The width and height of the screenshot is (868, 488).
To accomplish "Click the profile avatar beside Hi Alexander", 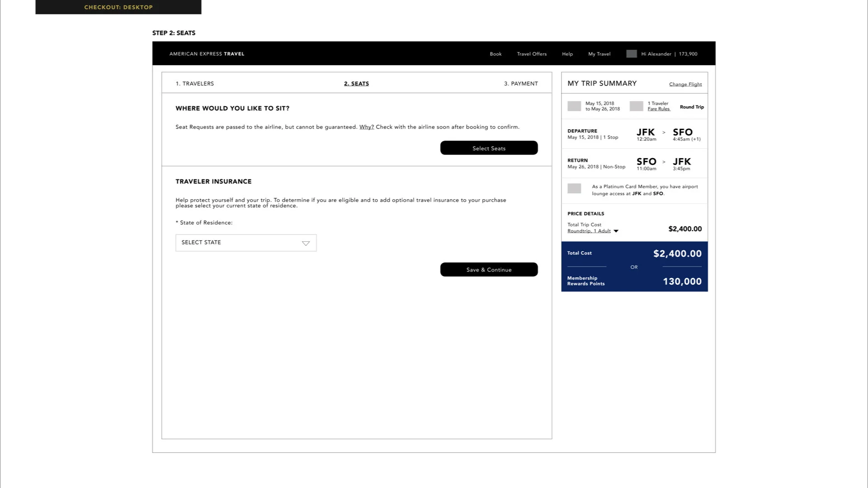I will (631, 54).
